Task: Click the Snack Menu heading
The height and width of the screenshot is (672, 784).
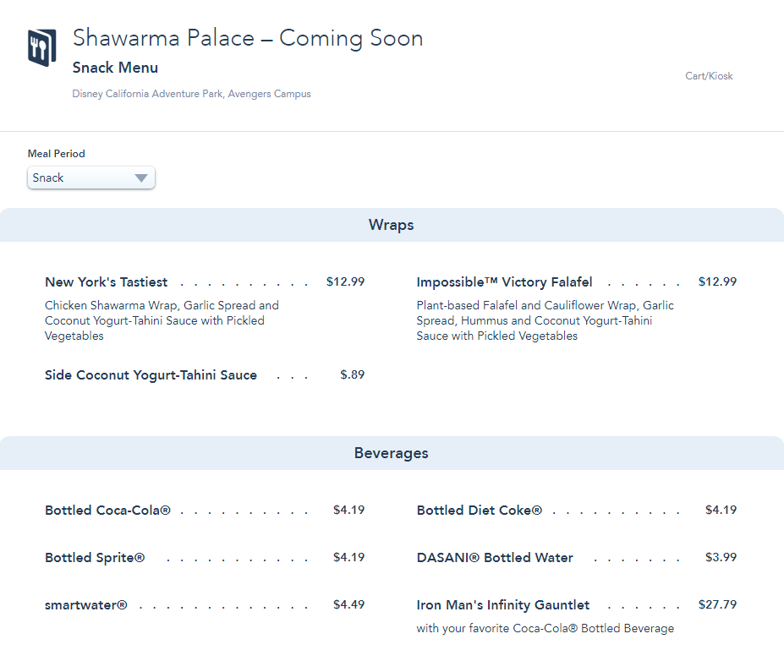Action: pyautogui.click(x=115, y=68)
